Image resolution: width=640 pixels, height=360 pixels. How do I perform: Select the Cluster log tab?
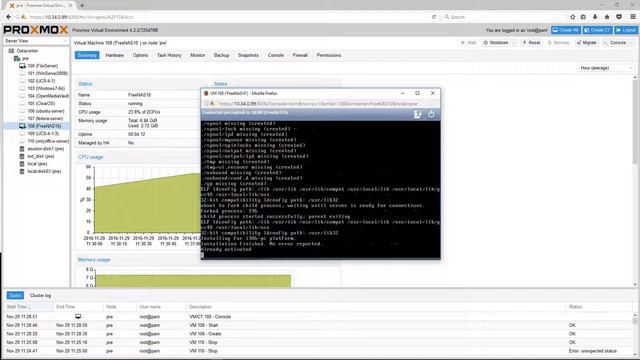point(40,295)
